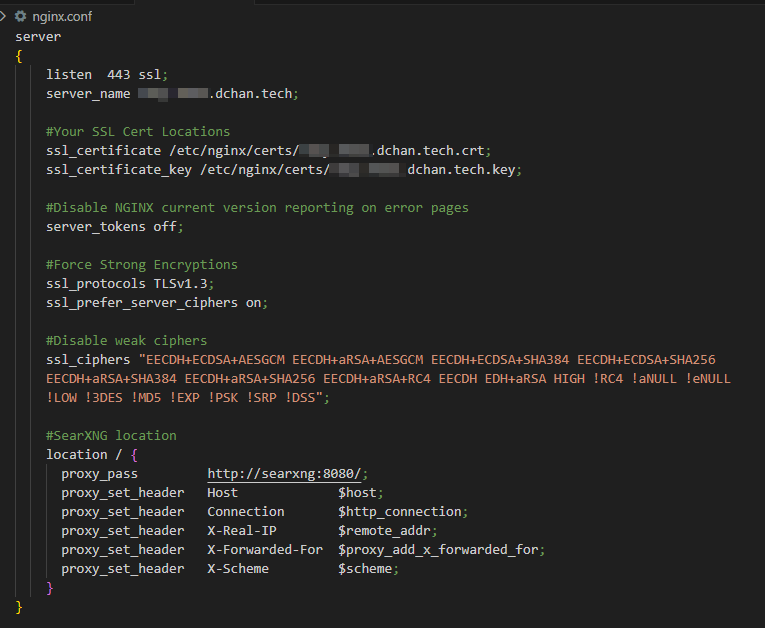Click the ssl_ciphers directive name
This screenshot has width=765, height=628.
pos(88,360)
